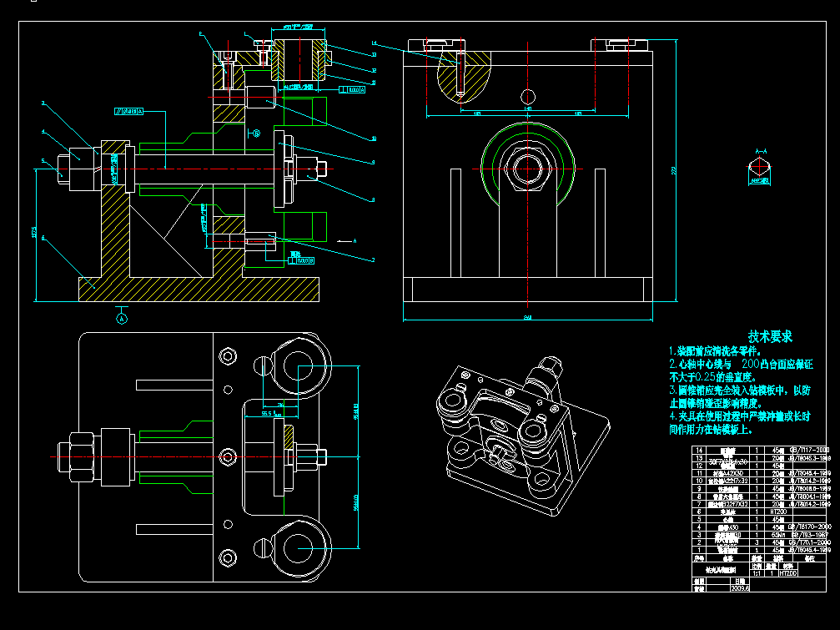This screenshot has height=630, width=840.
Task: Click 65Mn material in parts row 3
Action: [778, 535]
